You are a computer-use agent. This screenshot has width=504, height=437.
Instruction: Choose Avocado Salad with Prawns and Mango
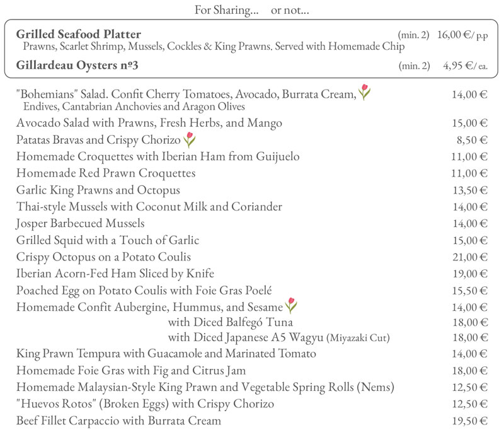point(149,123)
